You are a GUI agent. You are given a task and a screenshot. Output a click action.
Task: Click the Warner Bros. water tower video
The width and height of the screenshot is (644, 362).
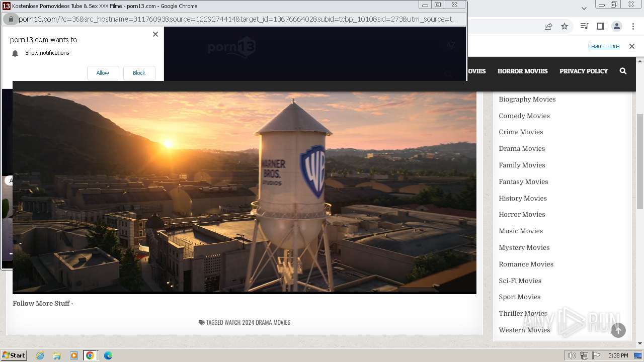[245, 192]
